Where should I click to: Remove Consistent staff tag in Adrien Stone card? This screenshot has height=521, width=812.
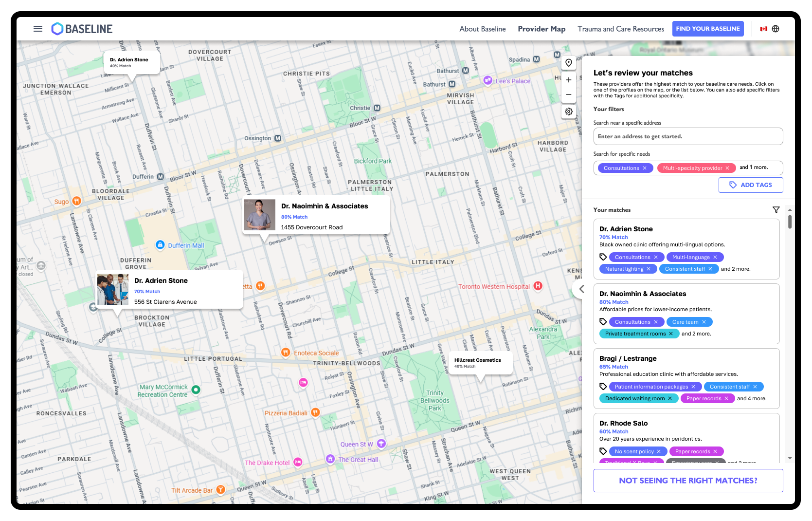(710, 269)
